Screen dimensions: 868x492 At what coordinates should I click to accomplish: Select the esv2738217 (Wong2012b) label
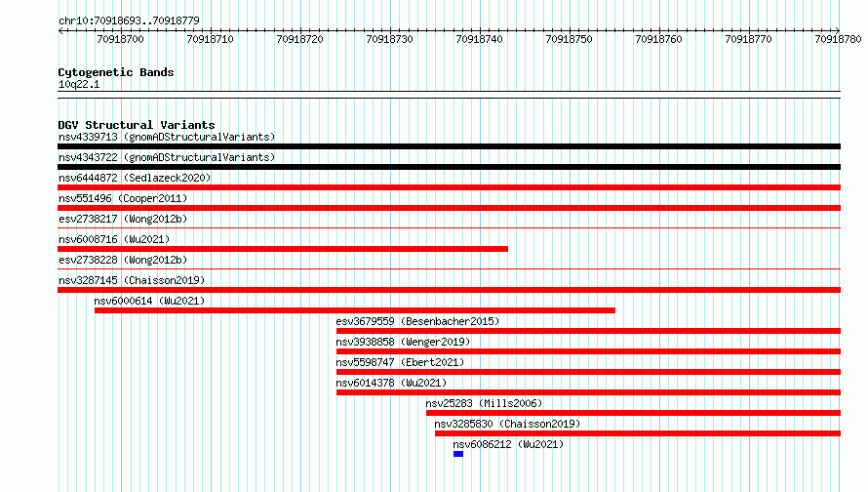[123, 219]
